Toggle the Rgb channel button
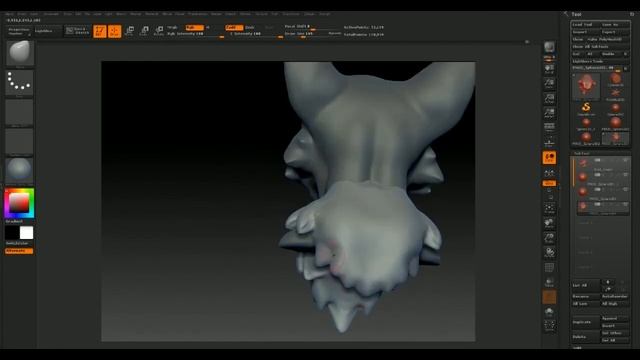640x360 pixels. pyautogui.click(x=194, y=27)
